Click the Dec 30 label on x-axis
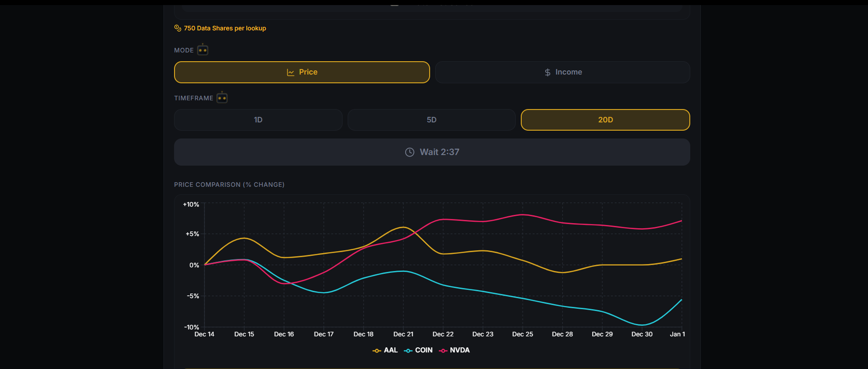Screen dimensions: 868x369 click(x=641, y=334)
